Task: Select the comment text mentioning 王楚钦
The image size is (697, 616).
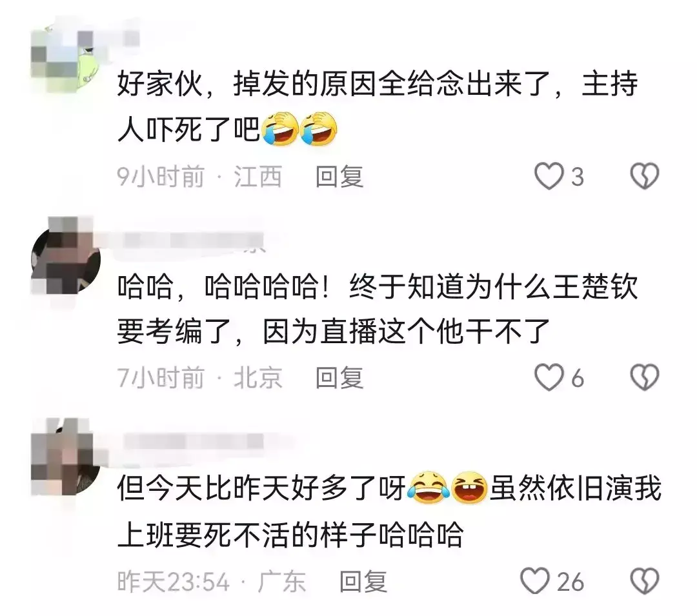Action: (x=378, y=309)
